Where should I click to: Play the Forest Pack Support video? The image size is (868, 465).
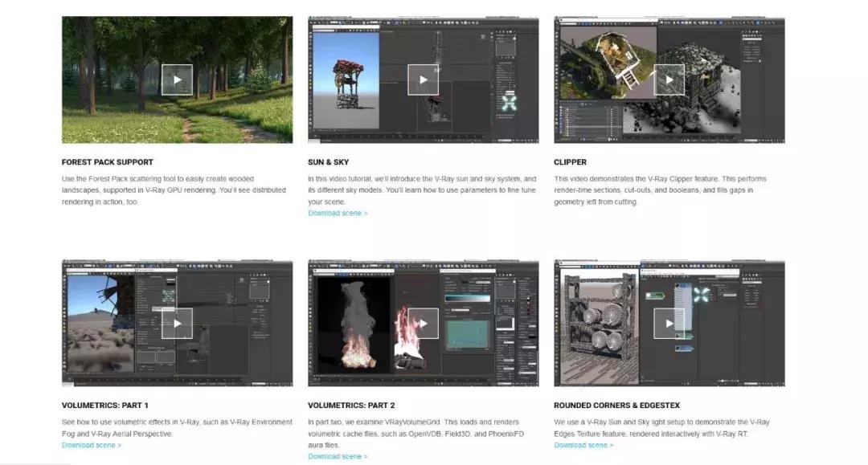click(177, 80)
